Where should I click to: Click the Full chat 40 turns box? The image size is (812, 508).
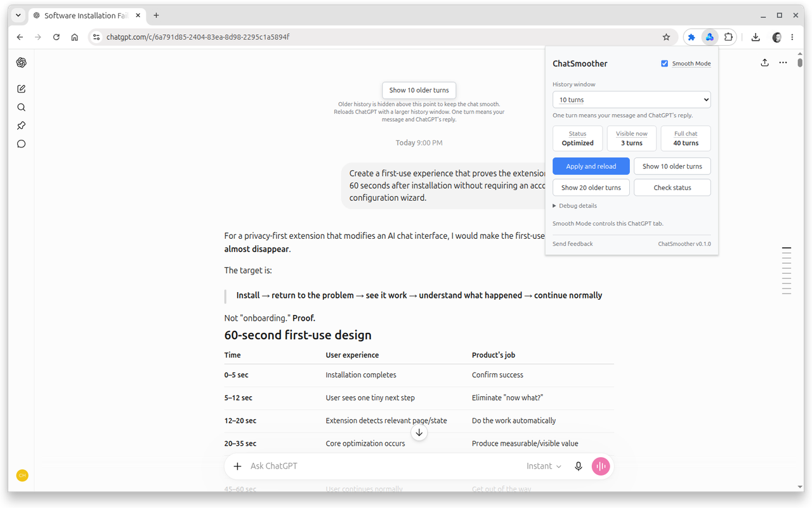click(686, 138)
